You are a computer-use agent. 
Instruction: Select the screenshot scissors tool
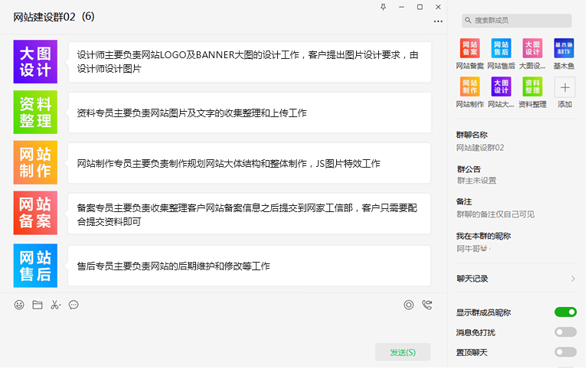click(x=54, y=305)
